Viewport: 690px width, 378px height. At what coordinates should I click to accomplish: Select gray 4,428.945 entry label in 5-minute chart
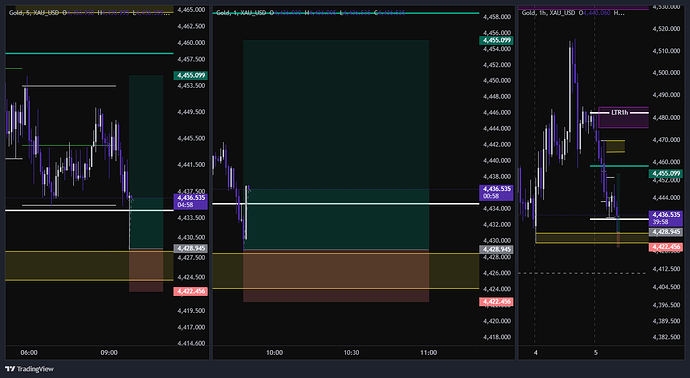[x=191, y=249]
